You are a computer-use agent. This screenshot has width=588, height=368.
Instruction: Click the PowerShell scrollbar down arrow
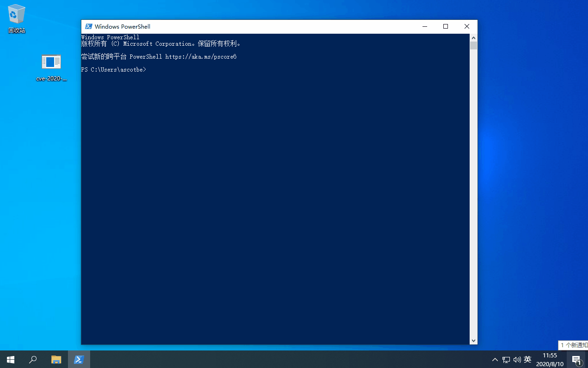[x=473, y=341]
